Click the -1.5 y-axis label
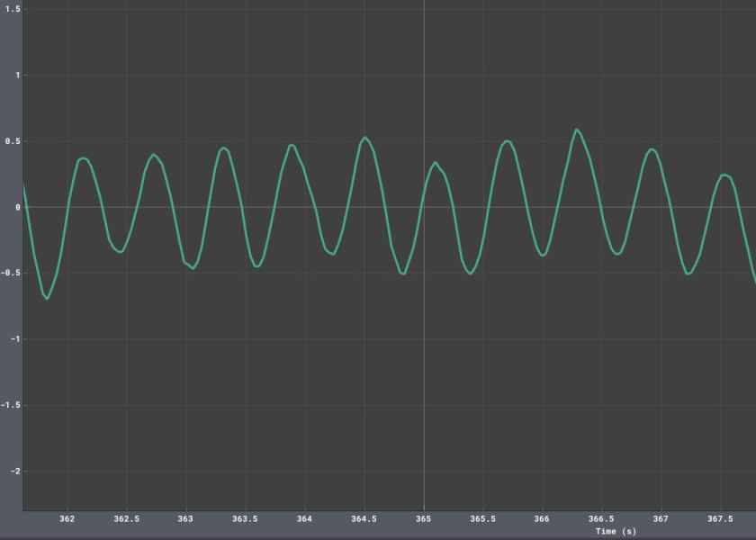Image resolution: width=756 pixels, height=540 pixels. 11,405
